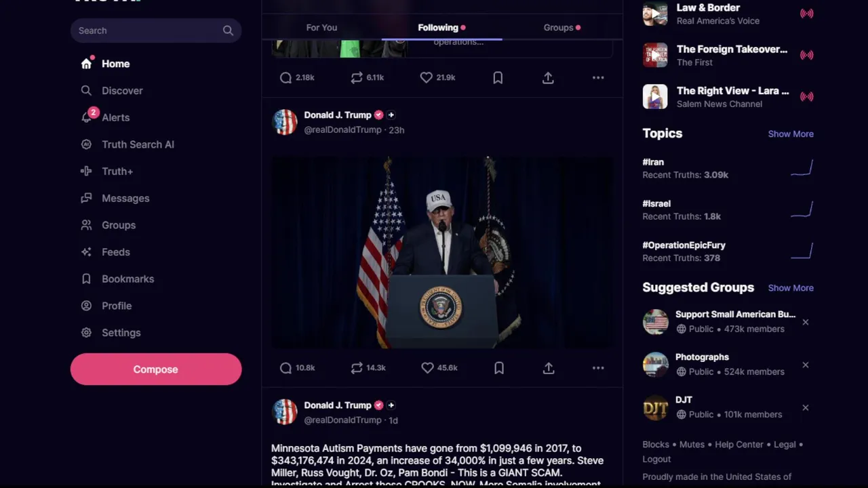Click the Settings gear icon
The height and width of the screenshot is (488, 868).
86,333
